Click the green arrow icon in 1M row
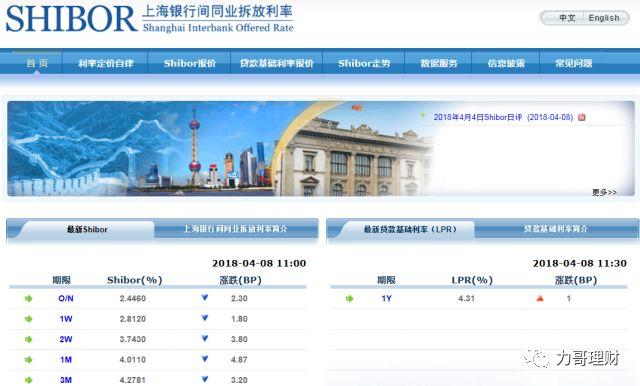The image size is (640, 386). click(28, 360)
